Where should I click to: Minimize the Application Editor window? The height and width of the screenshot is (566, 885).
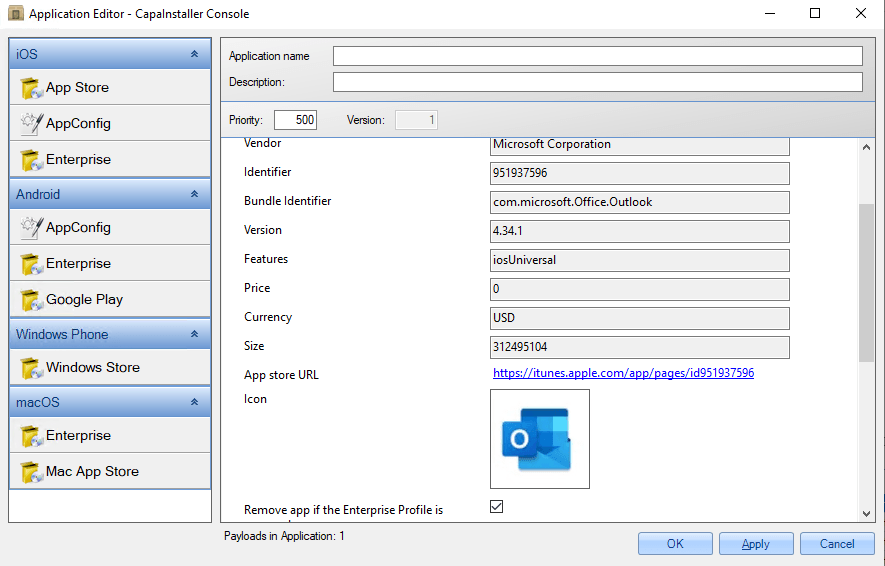[x=770, y=13]
